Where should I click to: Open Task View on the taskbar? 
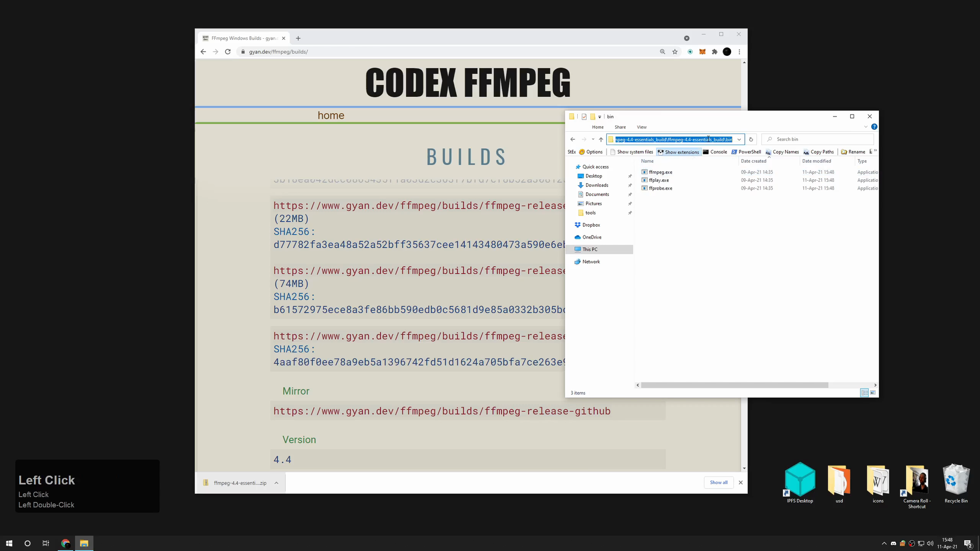coord(46,543)
